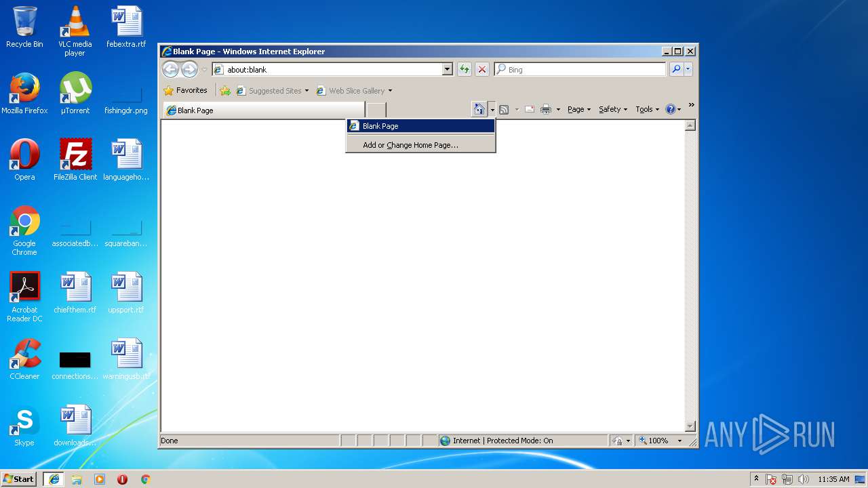The width and height of the screenshot is (868, 488).
Task: Click the taskbar Opera icon
Action: point(122,479)
